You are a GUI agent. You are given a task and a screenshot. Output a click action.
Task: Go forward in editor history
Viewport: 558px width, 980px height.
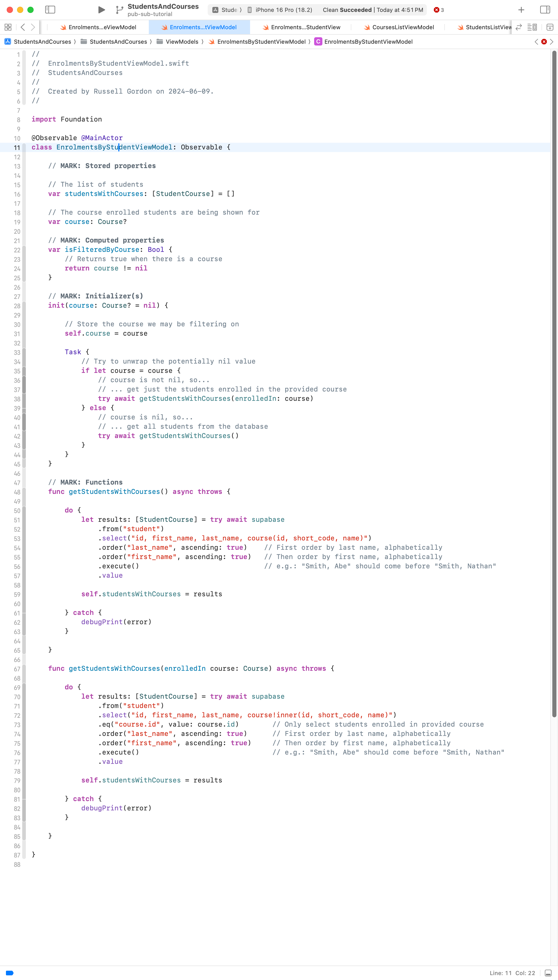[x=33, y=27]
